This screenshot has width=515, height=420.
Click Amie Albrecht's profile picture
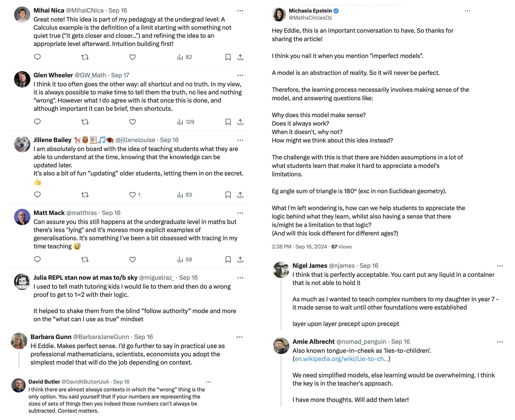[x=281, y=346]
